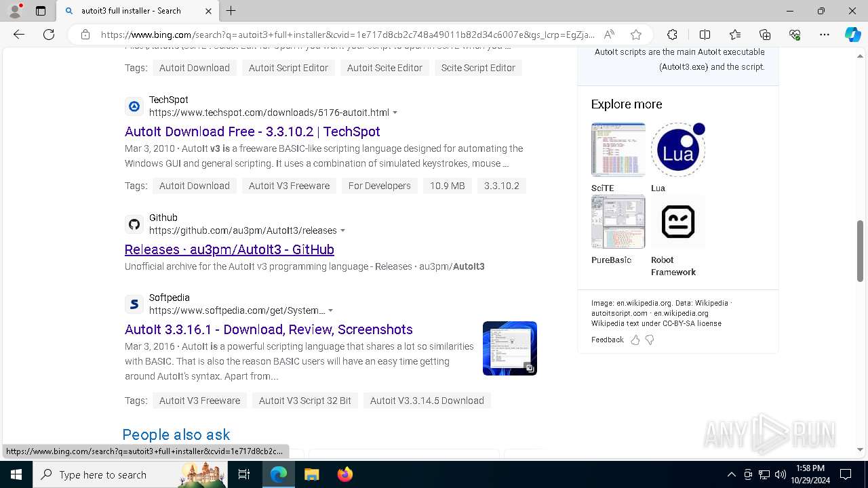This screenshot has height=488, width=868.
Task: Click the taskbar search box
Action: click(130, 474)
